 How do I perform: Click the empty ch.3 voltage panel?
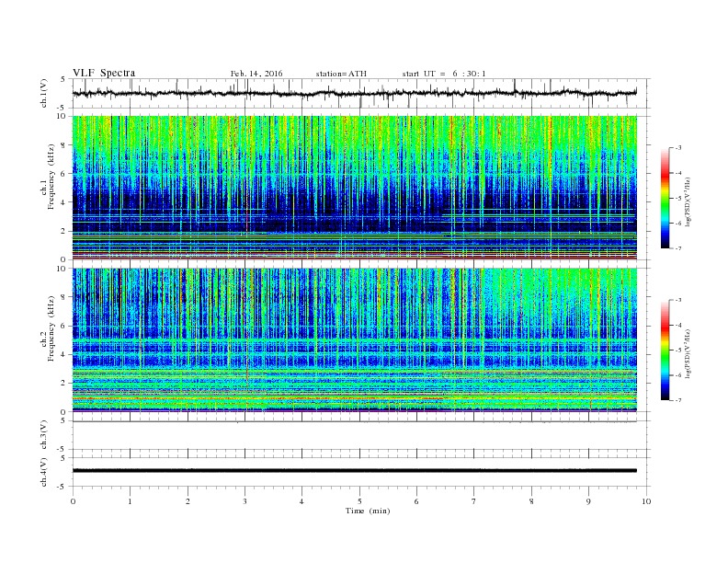click(x=361, y=435)
